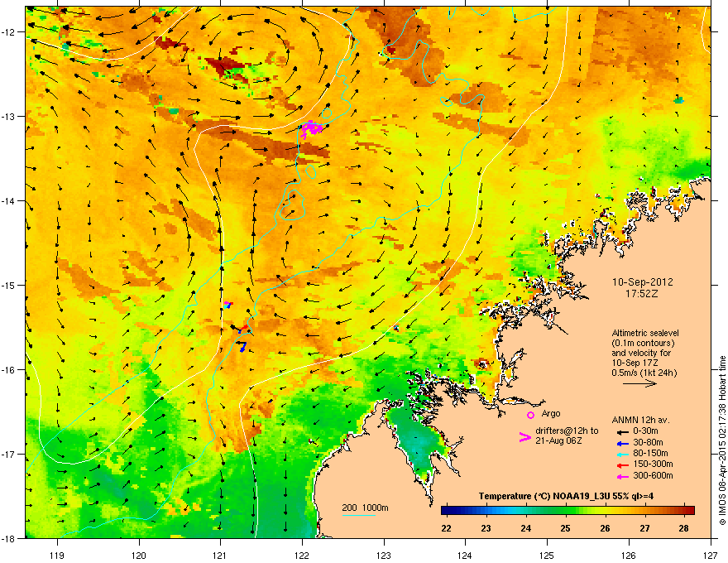Click the 0.5m/s velocity scale arrow

[x=639, y=383]
